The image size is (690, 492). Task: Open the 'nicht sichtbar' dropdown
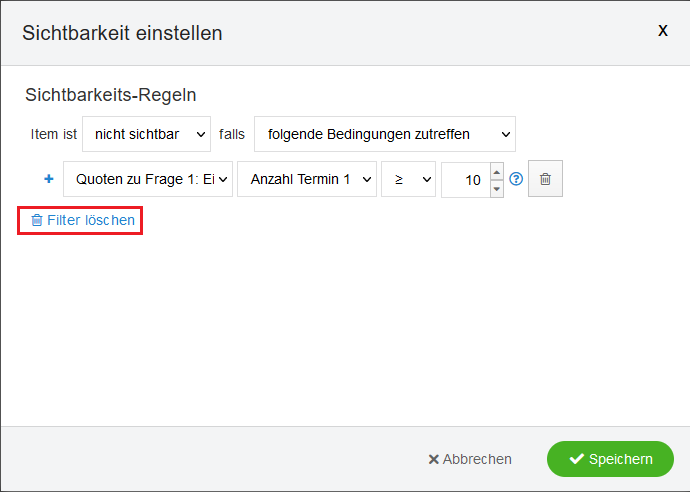pos(146,133)
